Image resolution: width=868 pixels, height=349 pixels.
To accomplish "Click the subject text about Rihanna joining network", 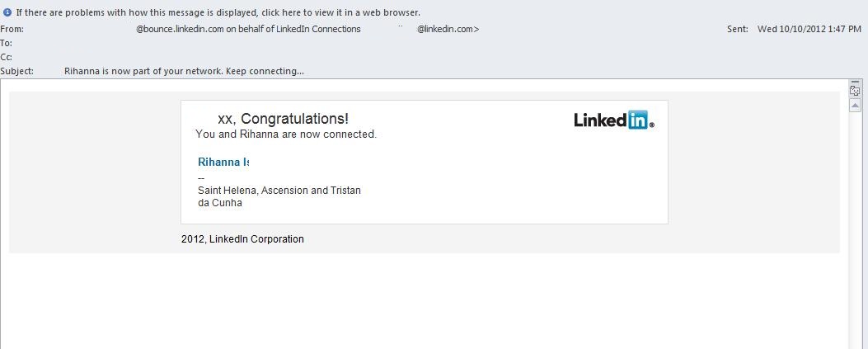I will (x=184, y=71).
